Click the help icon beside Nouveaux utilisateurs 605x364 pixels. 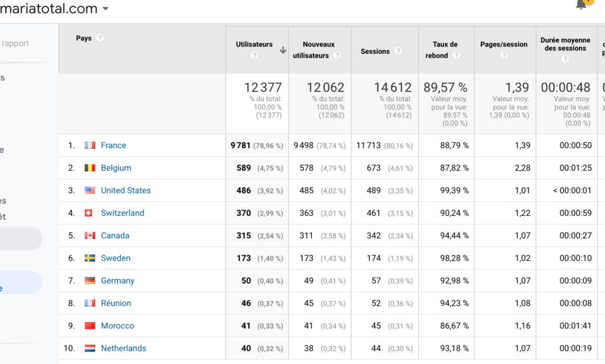tap(337, 56)
